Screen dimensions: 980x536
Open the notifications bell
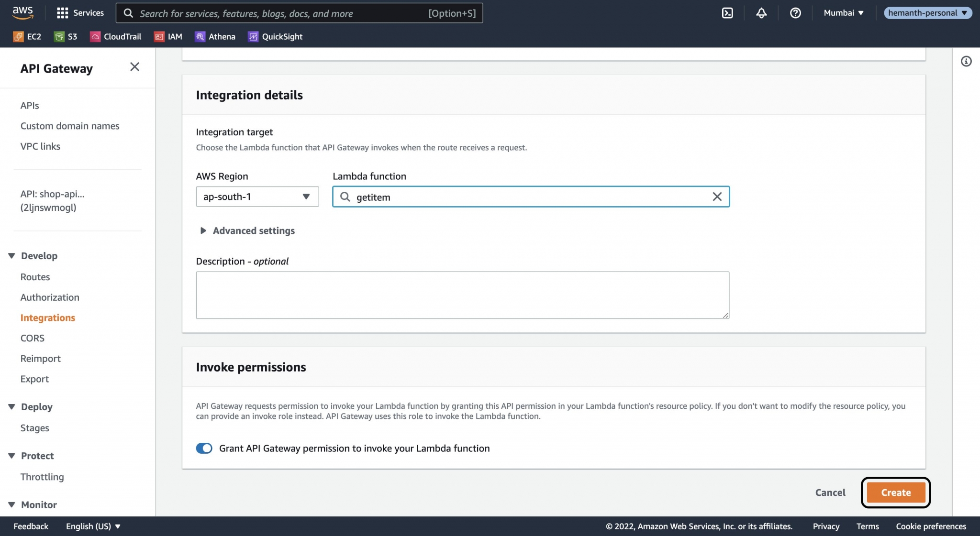tap(761, 13)
